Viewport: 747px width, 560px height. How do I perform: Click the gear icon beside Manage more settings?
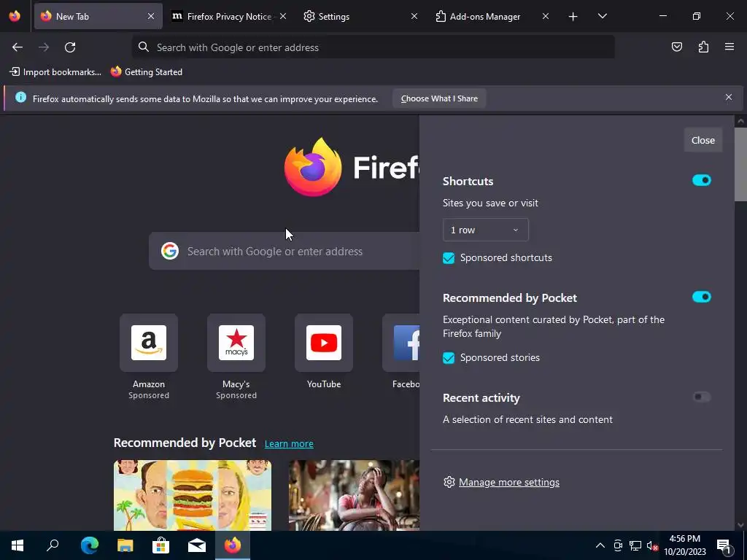pos(449,482)
